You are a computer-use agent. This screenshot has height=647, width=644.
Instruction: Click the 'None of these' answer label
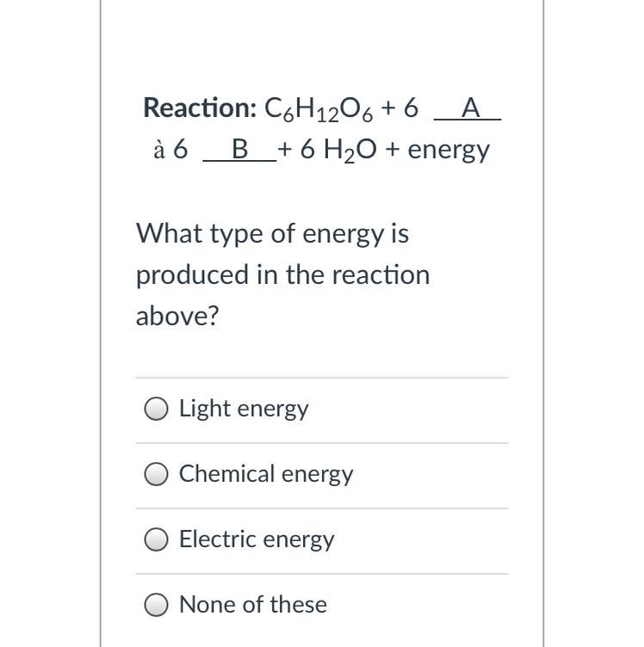(x=253, y=605)
